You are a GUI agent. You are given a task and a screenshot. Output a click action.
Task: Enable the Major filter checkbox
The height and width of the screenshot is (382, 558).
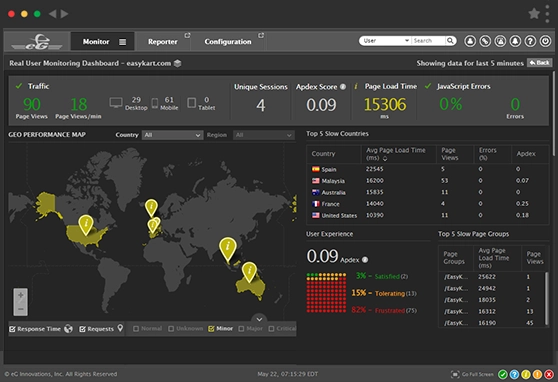241,329
